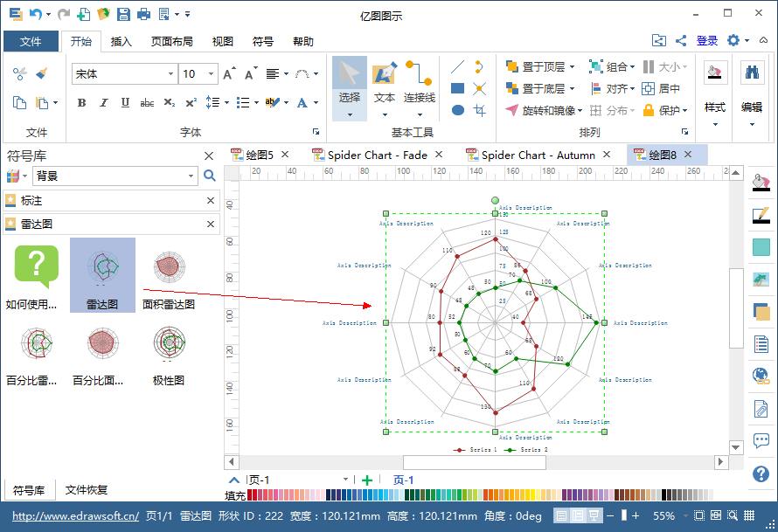Select the line drawing tool
The image size is (778, 532).
coord(457,67)
